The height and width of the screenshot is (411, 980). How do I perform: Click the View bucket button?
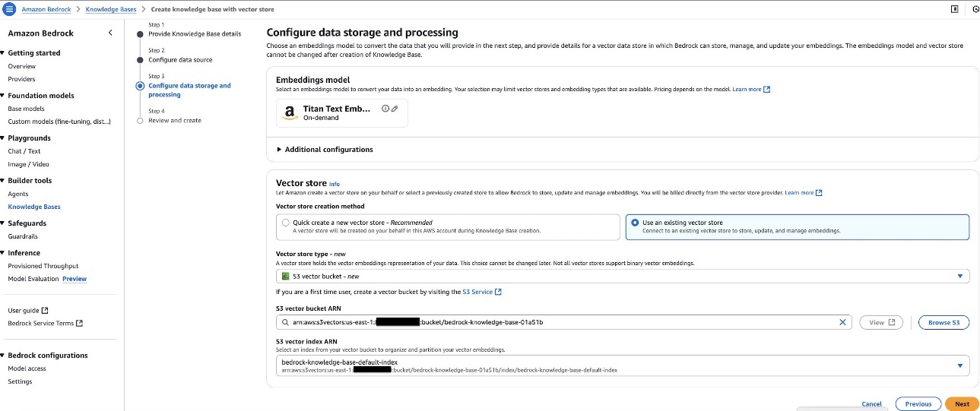click(x=882, y=322)
